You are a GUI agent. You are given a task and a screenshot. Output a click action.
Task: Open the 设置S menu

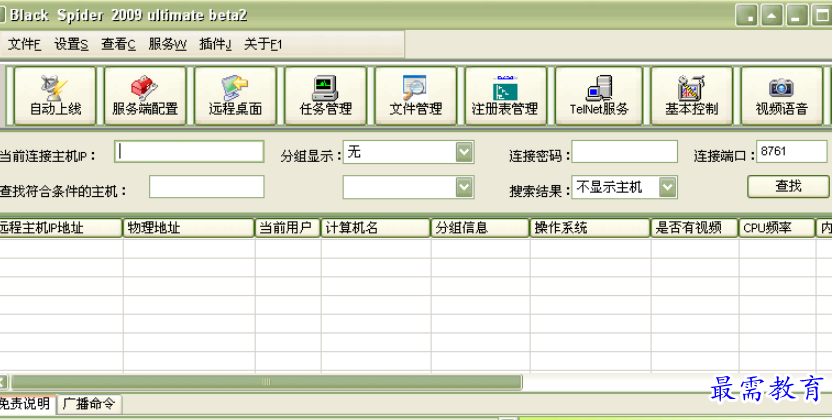coord(71,45)
